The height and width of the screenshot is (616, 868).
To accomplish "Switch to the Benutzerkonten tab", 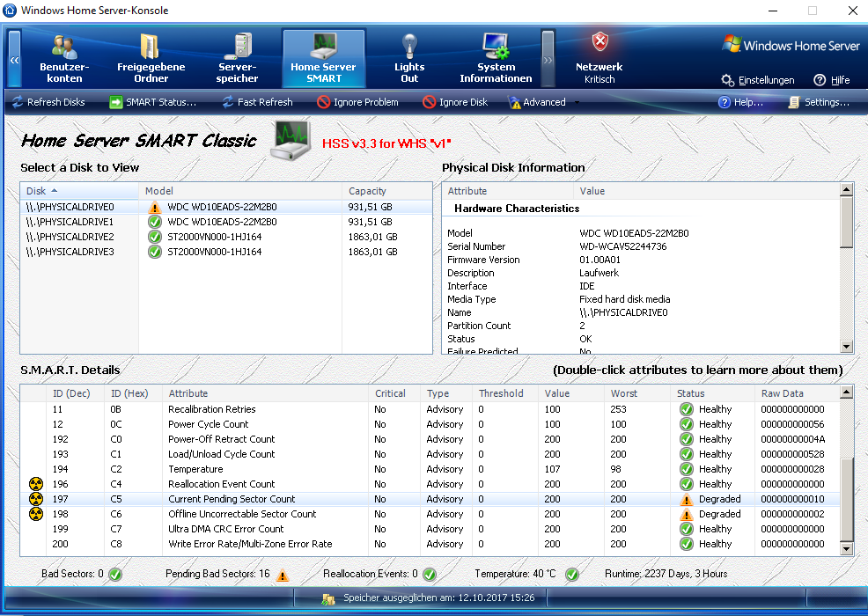I will coord(64,58).
